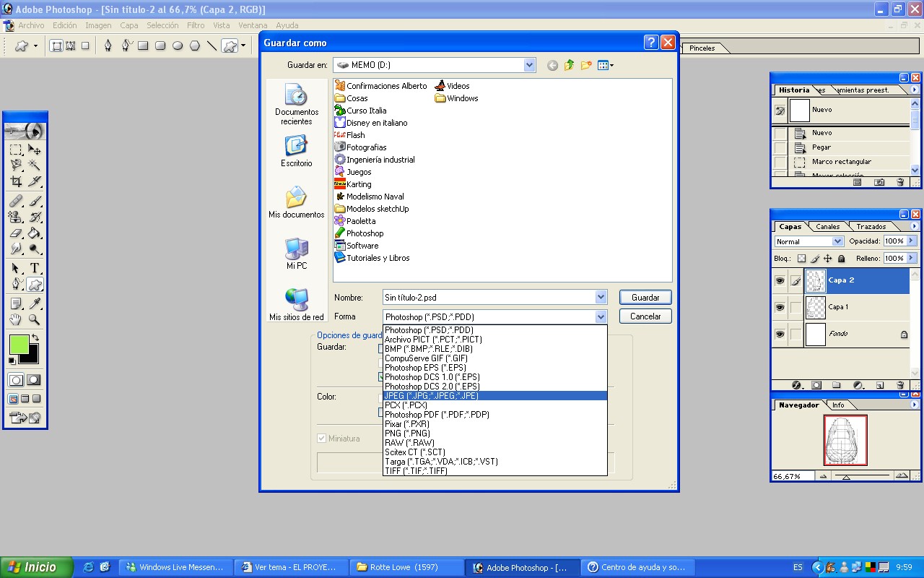Select the Path Selection arrow tool
924x578 pixels.
click(x=16, y=268)
